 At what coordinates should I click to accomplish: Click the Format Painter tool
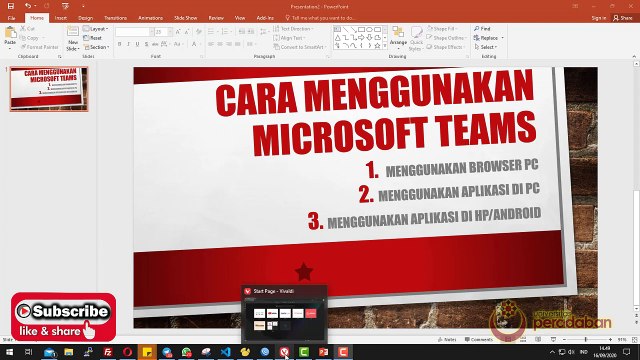[x=40, y=47]
